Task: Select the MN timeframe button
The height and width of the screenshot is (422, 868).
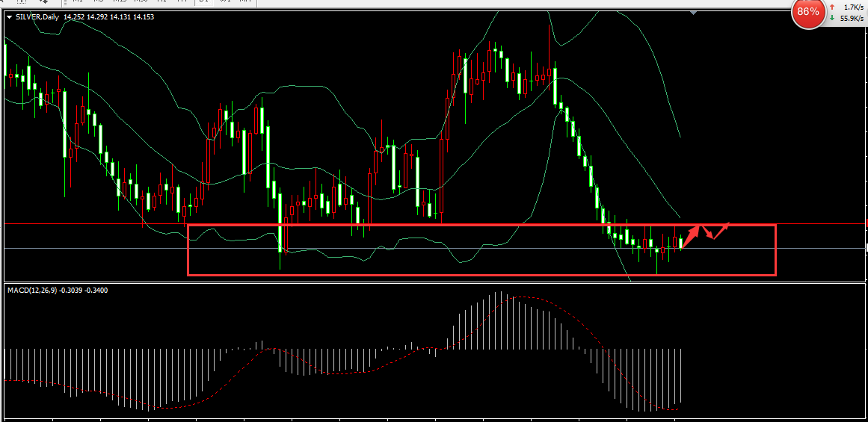Action: (x=245, y=1)
